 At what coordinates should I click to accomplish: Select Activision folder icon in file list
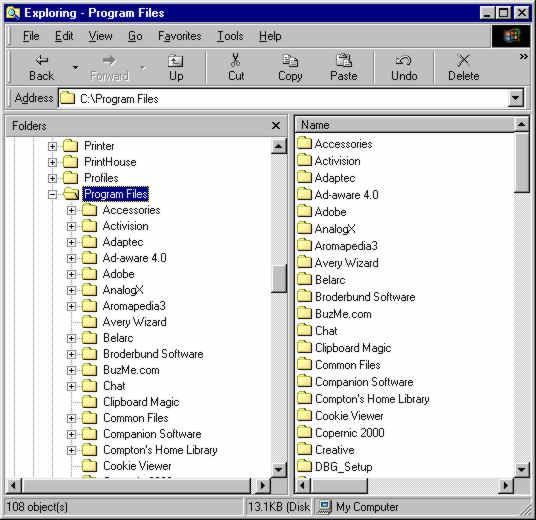(x=304, y=160)
